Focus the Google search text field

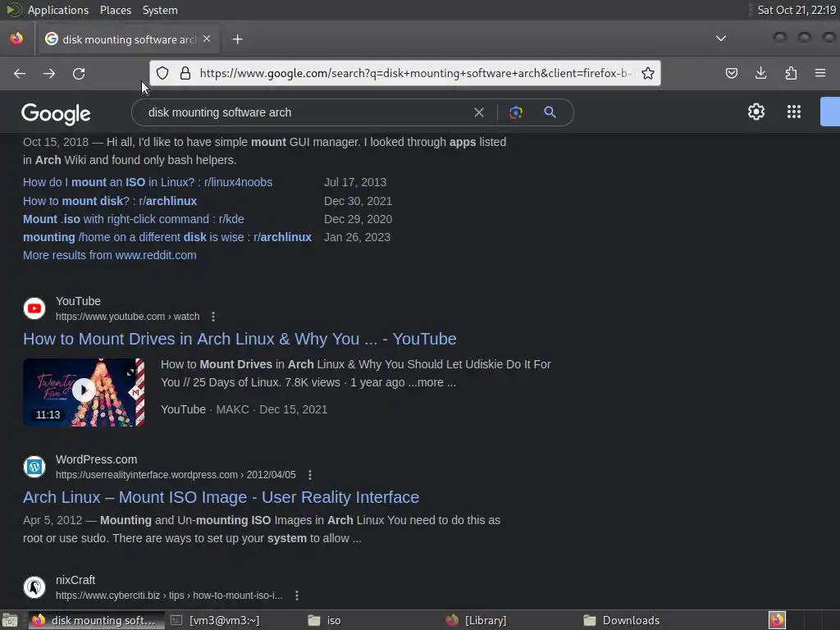click(305, 112)
